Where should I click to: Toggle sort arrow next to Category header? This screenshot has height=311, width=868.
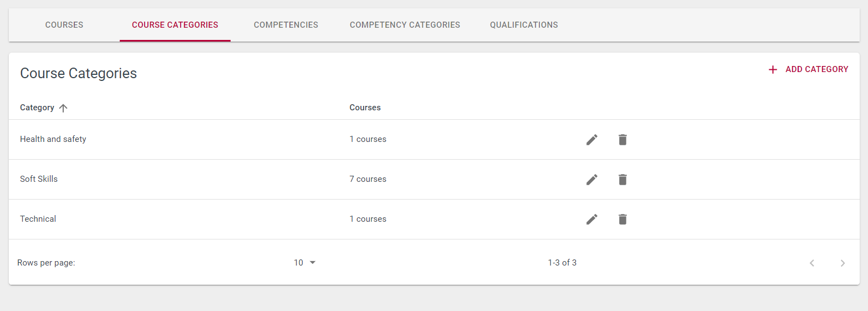pos(63,108)
